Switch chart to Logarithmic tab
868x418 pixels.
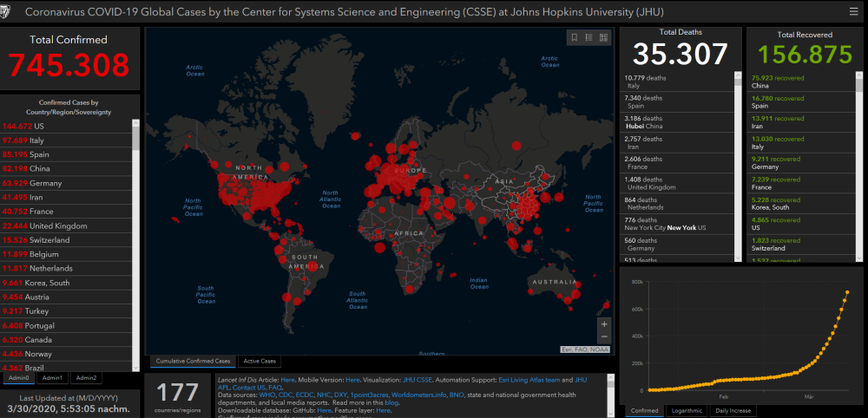(x=686, y=410)
